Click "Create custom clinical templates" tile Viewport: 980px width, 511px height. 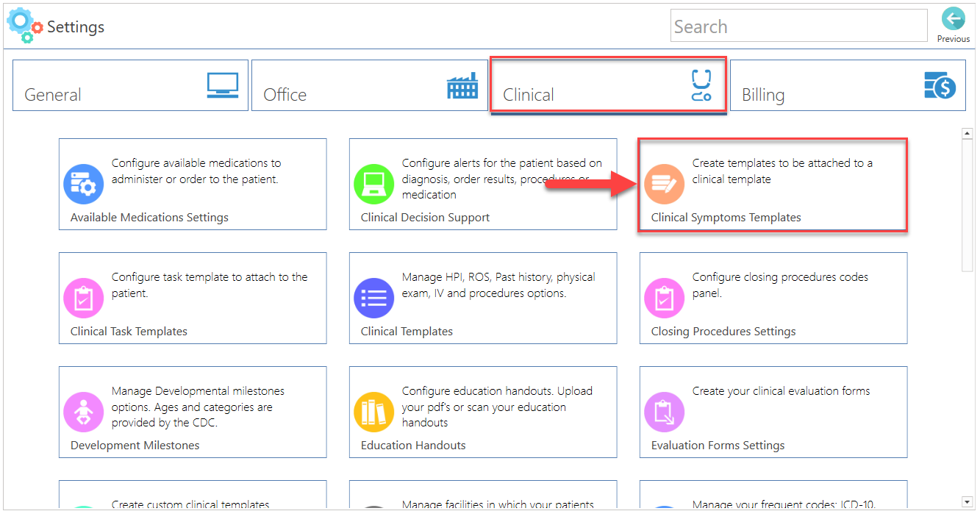click(x=193, y=496)
